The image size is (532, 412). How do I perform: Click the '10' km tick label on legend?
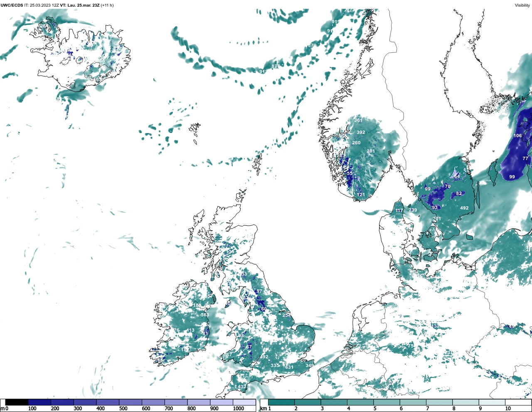tap(508, 409)
